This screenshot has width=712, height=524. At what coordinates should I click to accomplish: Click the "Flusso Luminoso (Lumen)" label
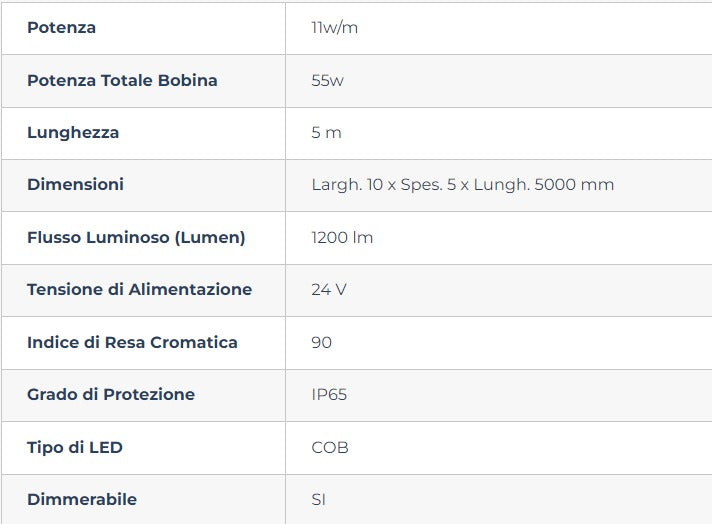point(136,238)
